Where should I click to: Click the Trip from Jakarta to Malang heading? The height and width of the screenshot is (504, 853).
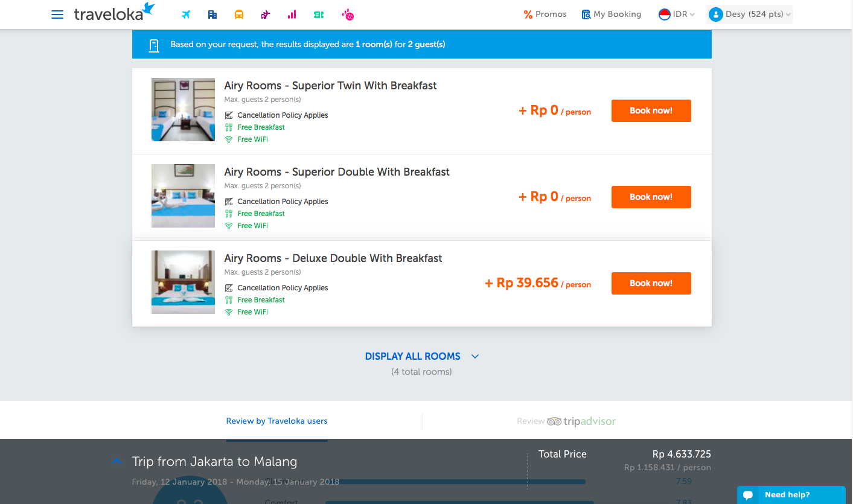215,462
